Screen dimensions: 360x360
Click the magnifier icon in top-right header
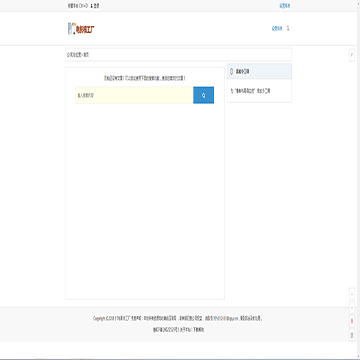coord(288,28)
